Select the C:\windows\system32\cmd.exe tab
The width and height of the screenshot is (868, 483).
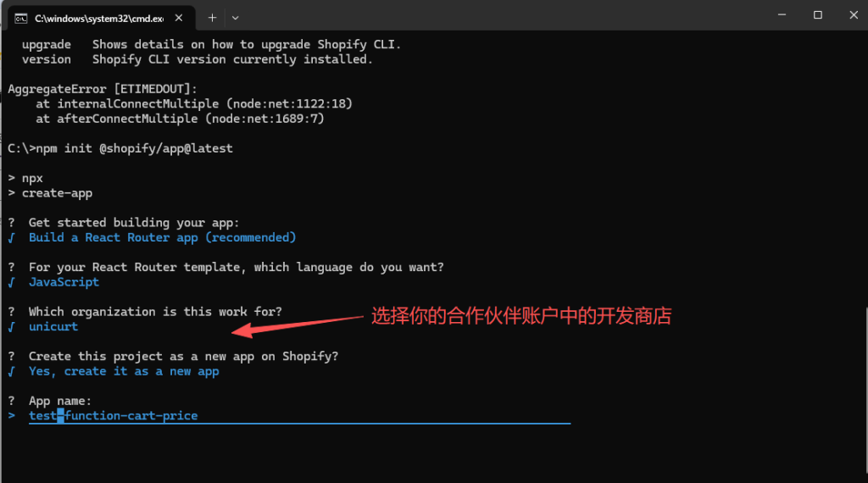click(93, 17)
